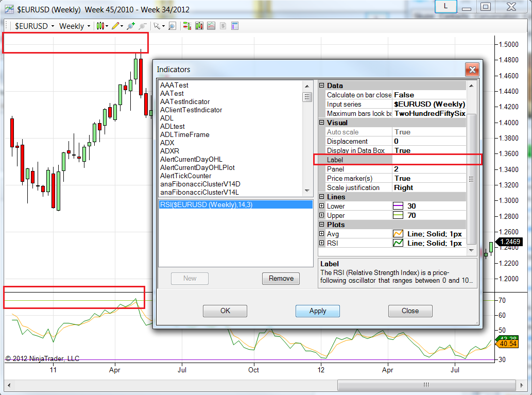532x395 pixels.
Task: Click the Label property input field
Action: tap(429, 160)
